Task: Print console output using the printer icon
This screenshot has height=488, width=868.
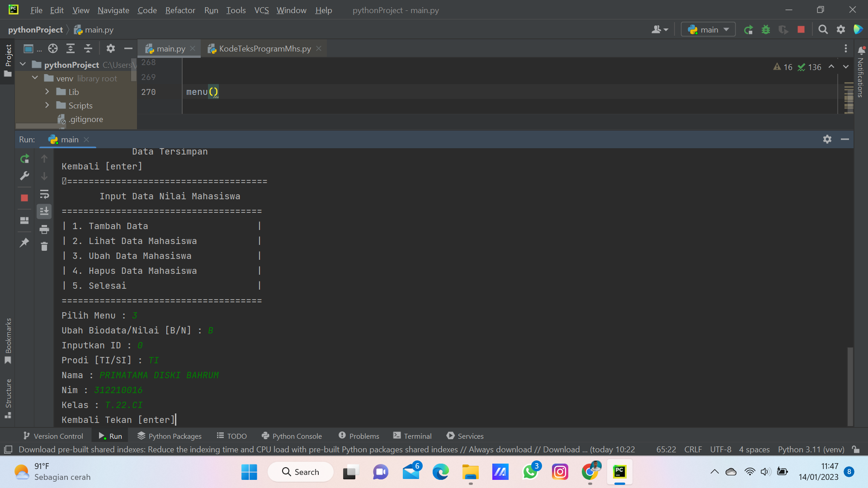Action: coord(44,229)
